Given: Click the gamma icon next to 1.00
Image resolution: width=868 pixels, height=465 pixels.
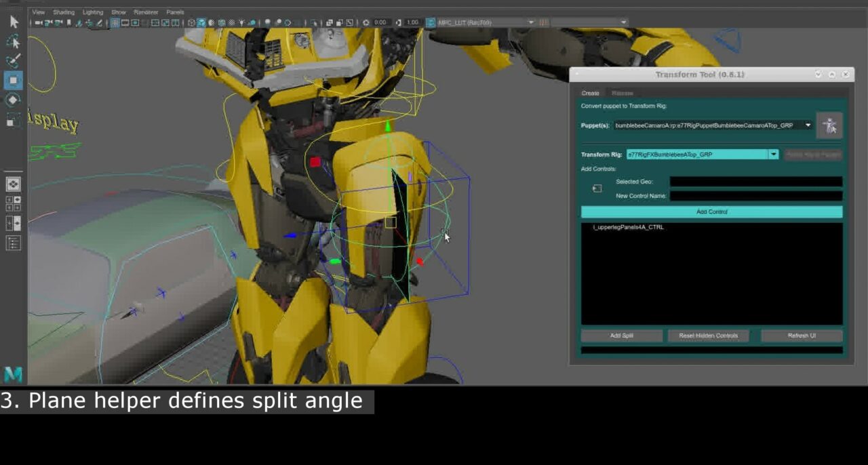Looking at the screenshot, I should tap(398, 22).
